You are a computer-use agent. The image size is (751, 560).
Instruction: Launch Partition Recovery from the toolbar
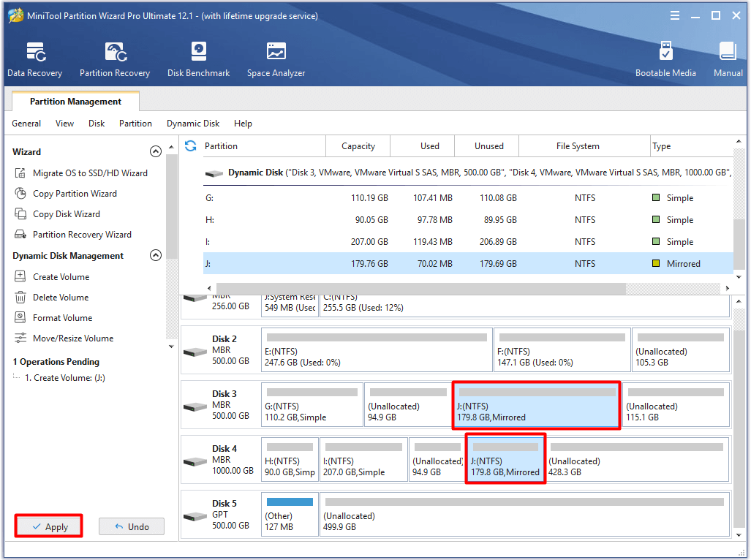click(115, 59)
